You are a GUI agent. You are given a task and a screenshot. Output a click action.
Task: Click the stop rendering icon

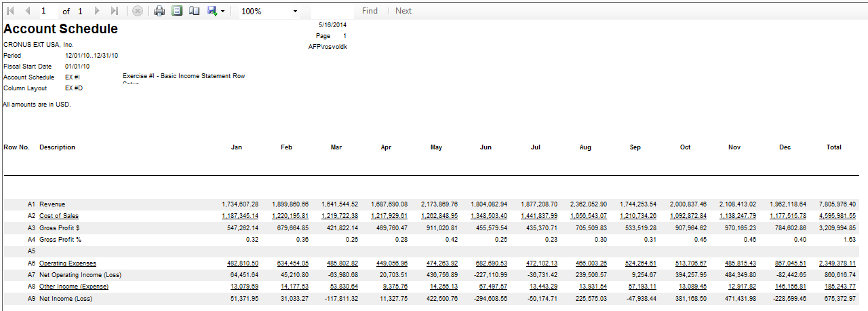pos(138,11)
